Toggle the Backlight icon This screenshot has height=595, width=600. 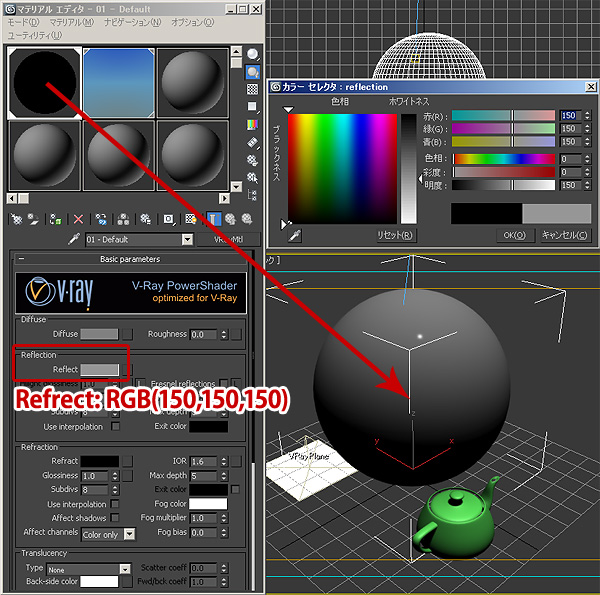click(x=253, y=72)
